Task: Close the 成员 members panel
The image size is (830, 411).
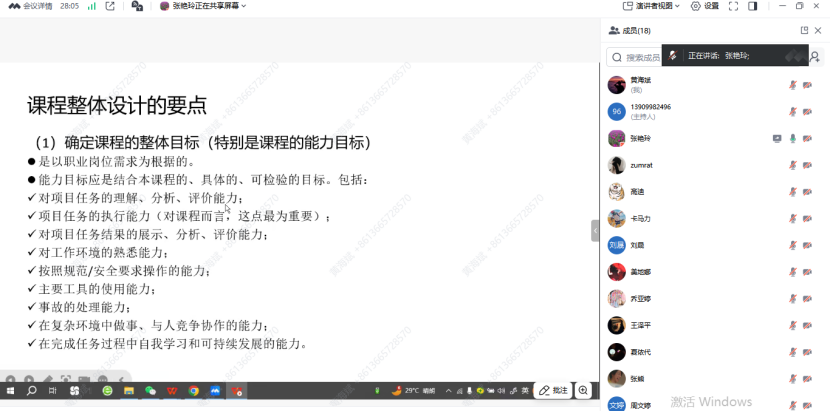Action: tap(818, 31)
